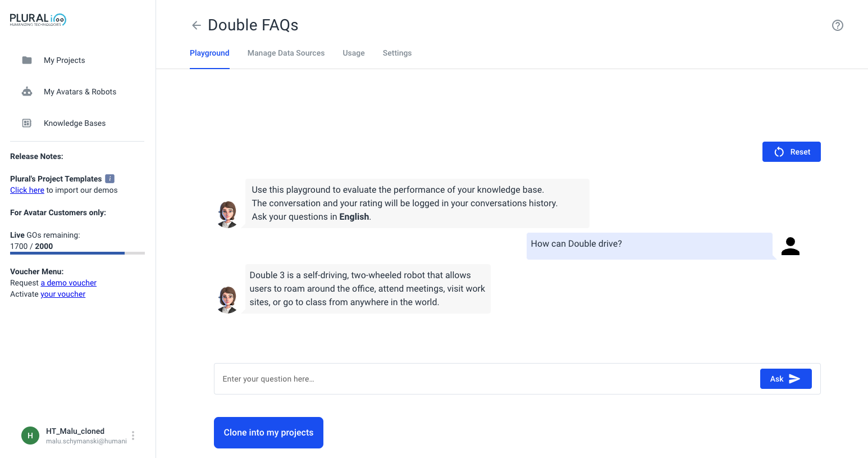Screen dimensions: 868x458
Task: Click the Live GOs remaining progress bar
Action: [77, 253]
